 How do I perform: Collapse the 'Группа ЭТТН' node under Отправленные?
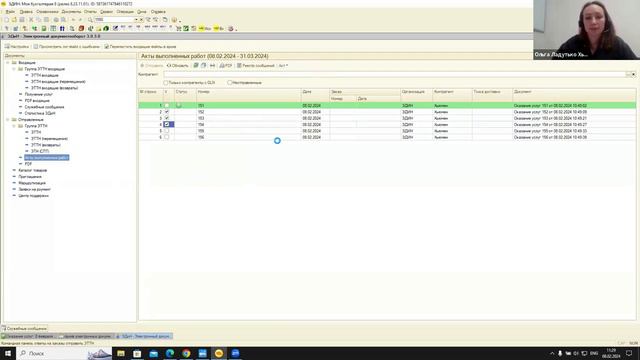point(14,126)
